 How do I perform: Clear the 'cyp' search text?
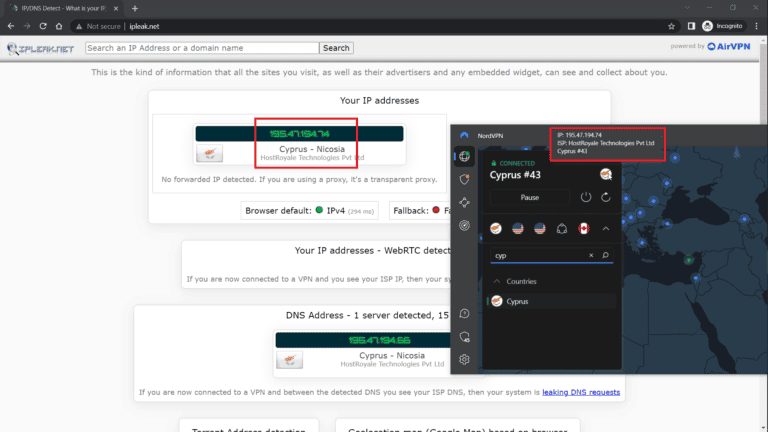coord(591,256)
